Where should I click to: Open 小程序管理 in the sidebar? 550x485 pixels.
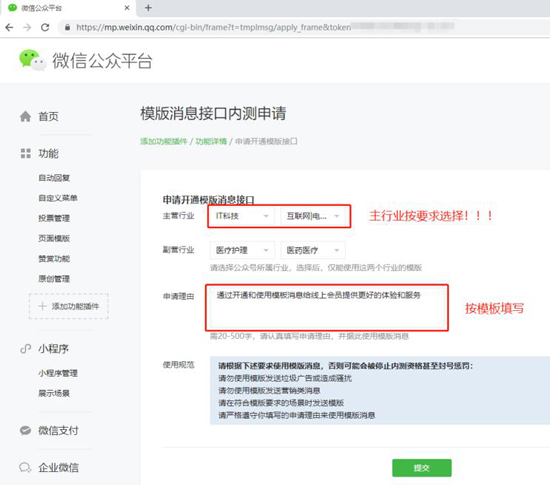tap(58, 373)
